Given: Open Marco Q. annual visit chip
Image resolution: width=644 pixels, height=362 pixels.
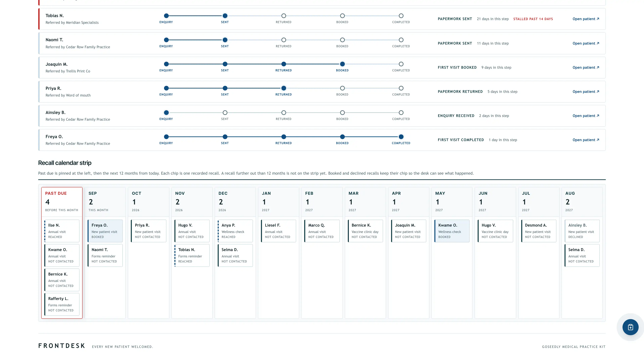Looking at the screenshot, I should [322, 231].
